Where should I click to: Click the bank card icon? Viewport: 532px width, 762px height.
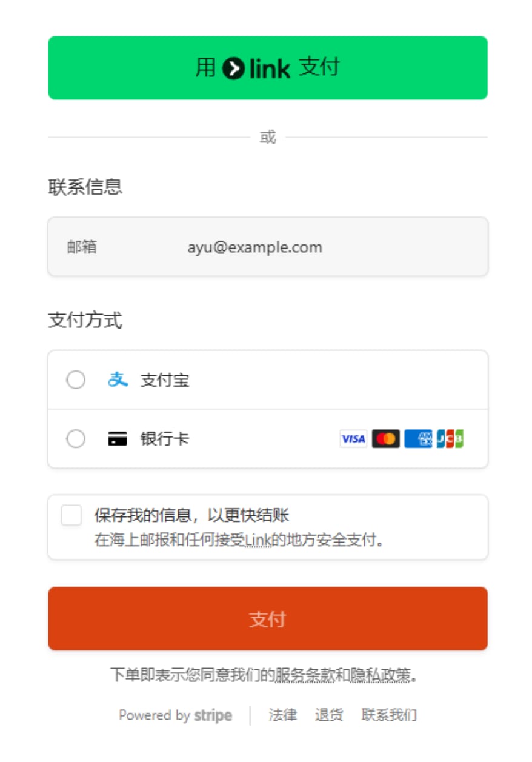click(118, 439)
